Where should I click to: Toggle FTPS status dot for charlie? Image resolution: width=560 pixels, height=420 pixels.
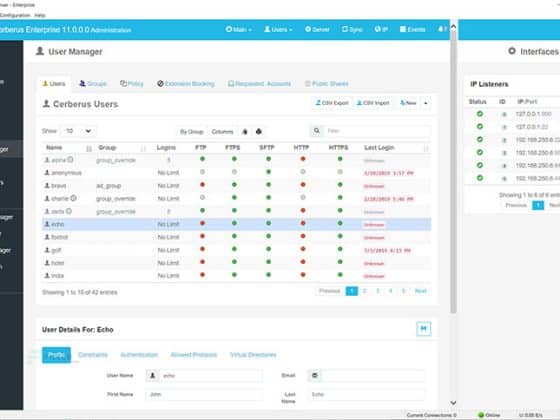coord(234,198)
